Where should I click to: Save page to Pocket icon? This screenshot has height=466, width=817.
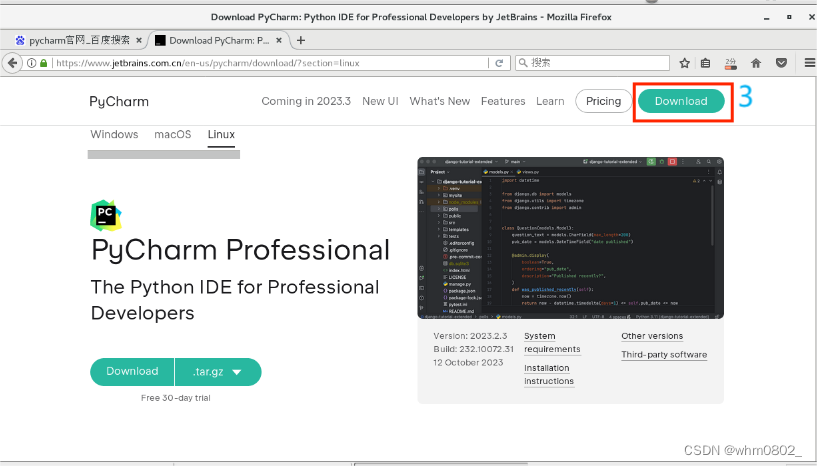click(x=781, y=63)
